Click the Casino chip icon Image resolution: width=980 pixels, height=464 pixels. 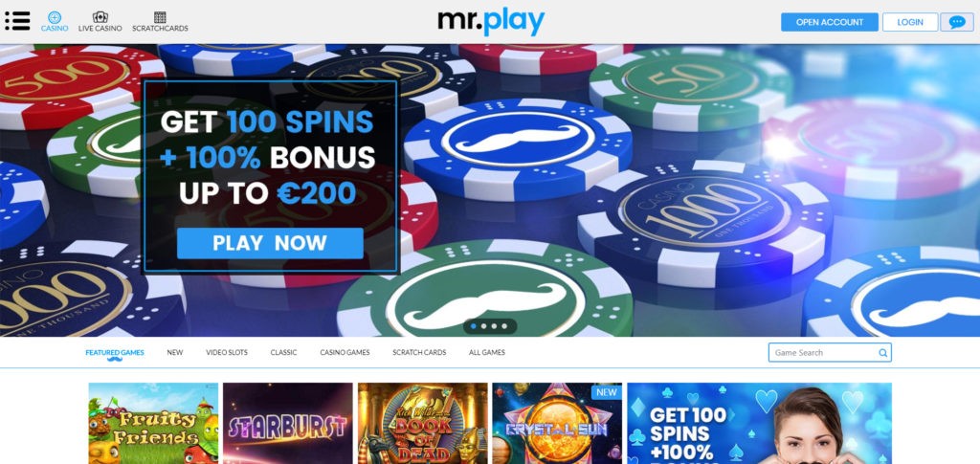point(55,17)
